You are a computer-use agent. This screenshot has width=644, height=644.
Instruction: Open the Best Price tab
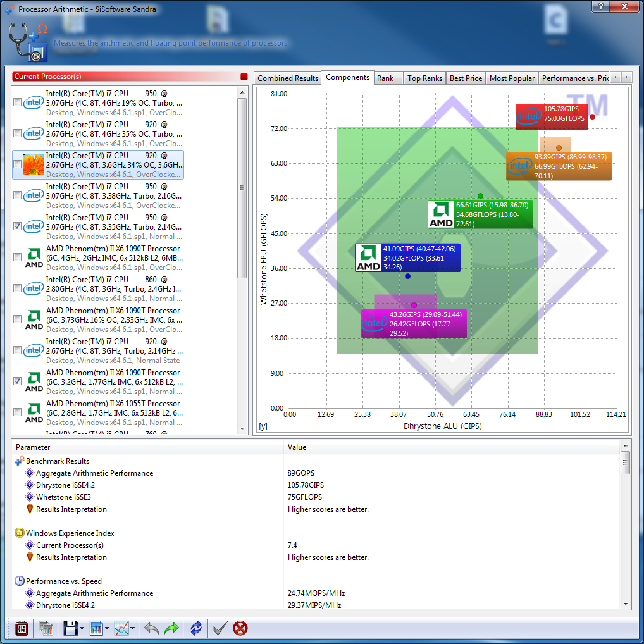[x=466, y=78]
